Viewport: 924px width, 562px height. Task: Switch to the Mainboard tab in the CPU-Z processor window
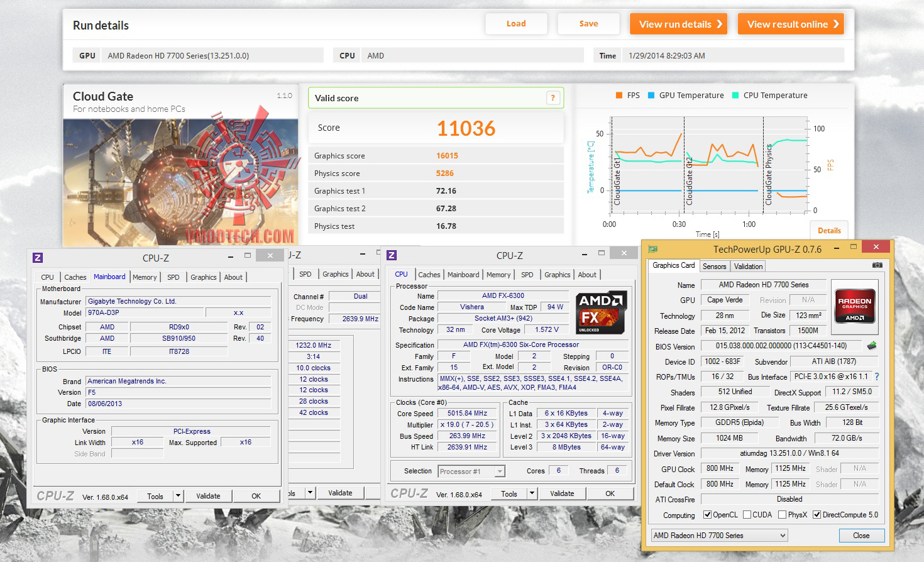coord(463,275)
